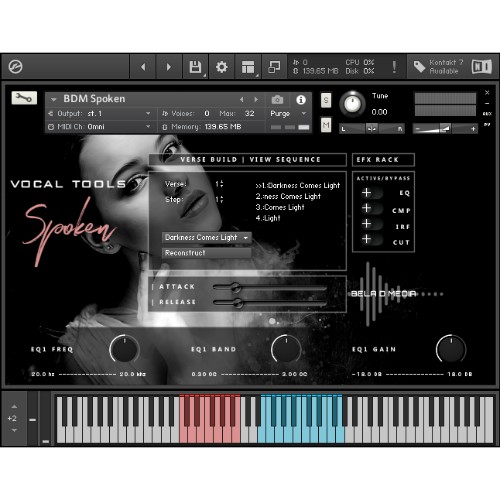Image resolution: width=500 pixels, height=500 pixels.
Task: Click the Tune value 0.00
Action: click(379, 112)
